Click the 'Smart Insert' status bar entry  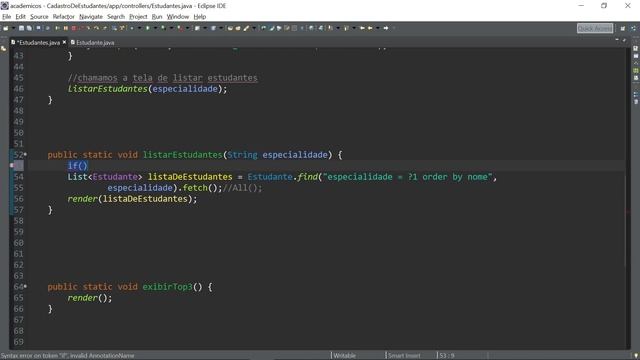pyautogui.click(x=404, y=356)
